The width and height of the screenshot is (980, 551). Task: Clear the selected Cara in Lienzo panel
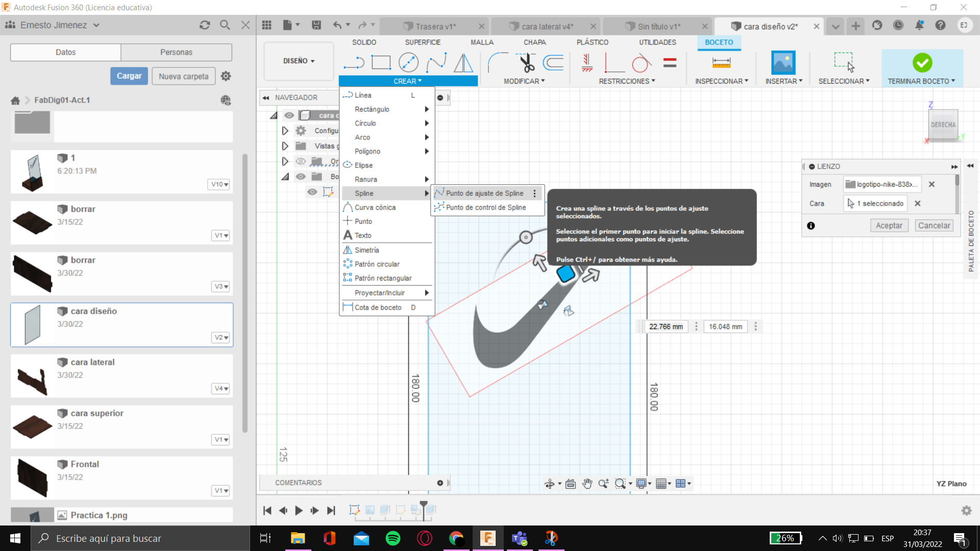click(917, 204)
